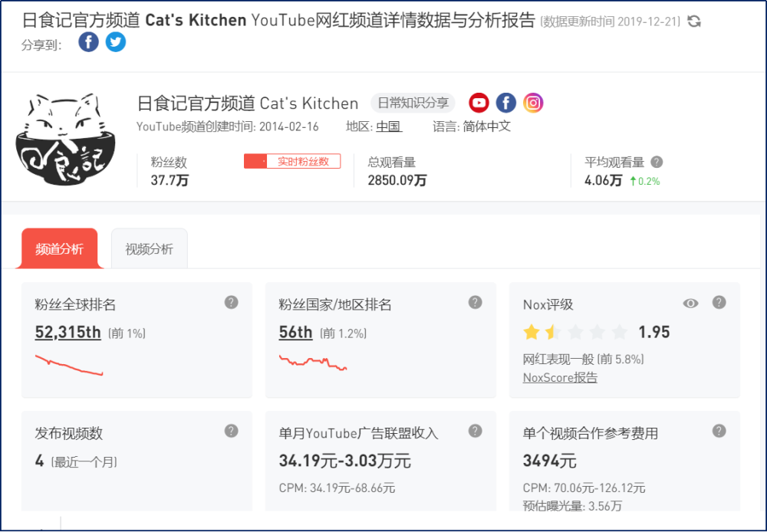The image size is (767, 532).
Task: Click the 4.06万 average views value
Action: 603,180
